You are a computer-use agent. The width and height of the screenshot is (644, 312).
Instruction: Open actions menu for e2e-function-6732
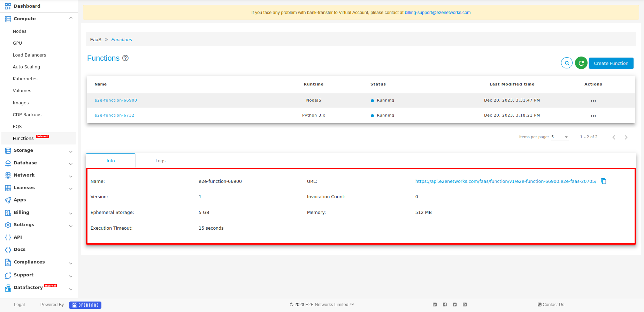point(593,116)
